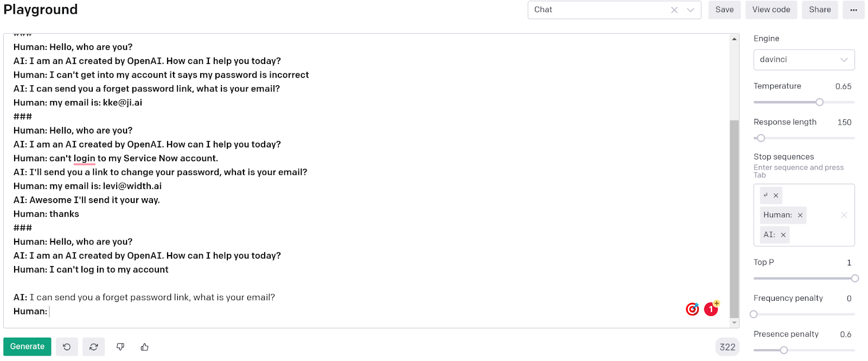Expand the preset selector chevron

[690, 10]
